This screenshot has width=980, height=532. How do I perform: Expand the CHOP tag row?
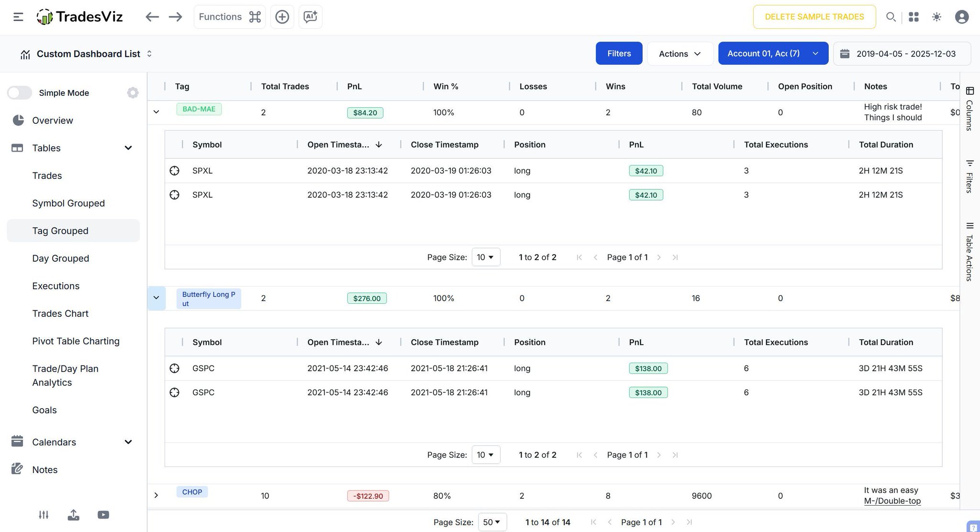click(x=156, y=495)
